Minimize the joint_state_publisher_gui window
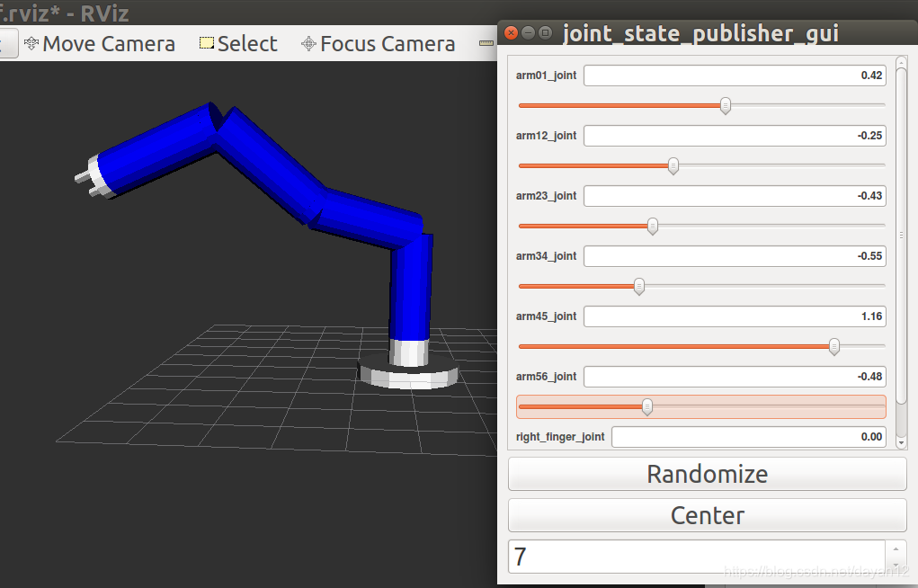This screenshot has width=918, height=588. (x=528, y=32)
